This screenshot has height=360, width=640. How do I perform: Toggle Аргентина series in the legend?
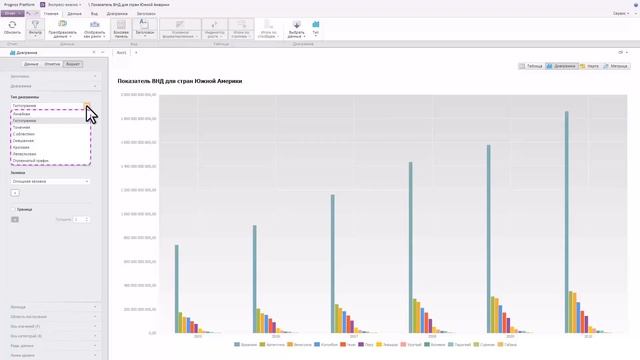pos(272,345)
